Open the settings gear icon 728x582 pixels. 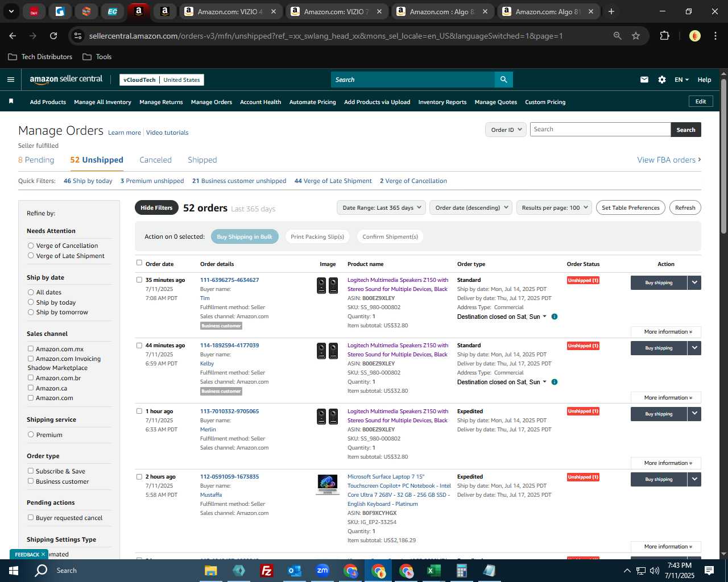pos(662,80)
